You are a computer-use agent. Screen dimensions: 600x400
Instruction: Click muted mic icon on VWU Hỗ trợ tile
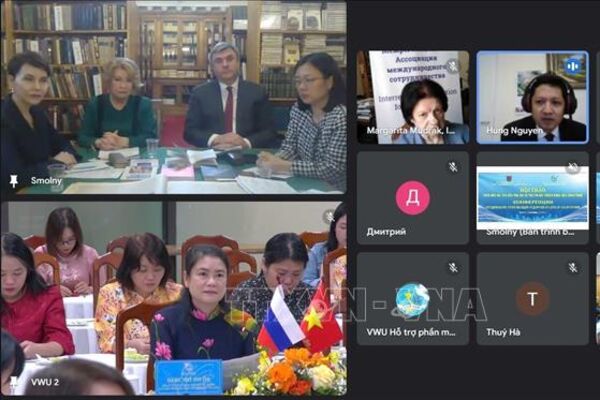[x=453, y=268]
